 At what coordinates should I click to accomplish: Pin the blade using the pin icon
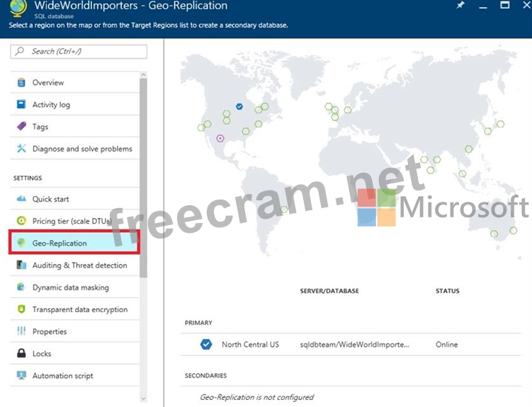click(460, 5)
